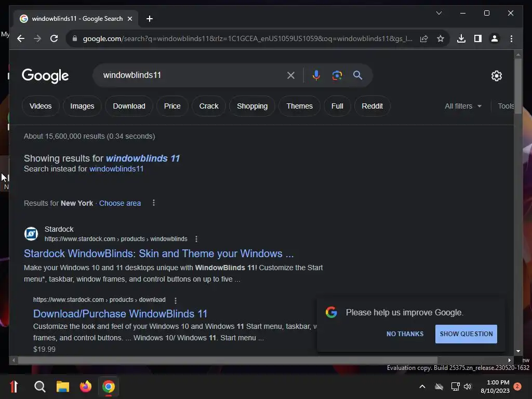Submit search with magnifier icon
Viewport: 532px width, 399px height.
[x=357, y=75]
